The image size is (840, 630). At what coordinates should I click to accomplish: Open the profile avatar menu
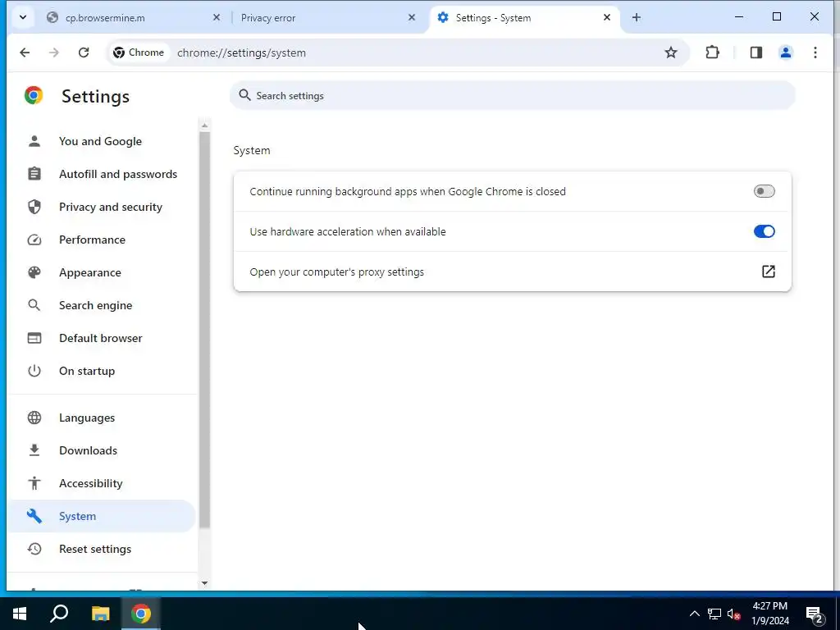tap(785, 52)
